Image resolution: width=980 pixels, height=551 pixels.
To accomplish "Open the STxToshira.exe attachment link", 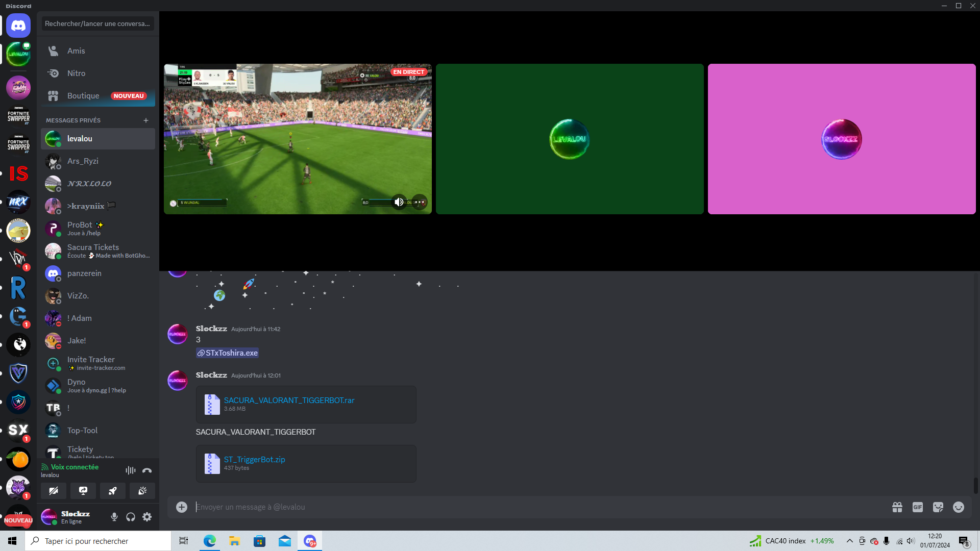I will pyautogui.click(x=227, y=353).
